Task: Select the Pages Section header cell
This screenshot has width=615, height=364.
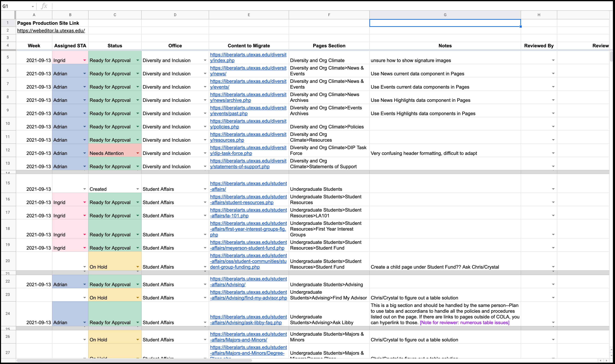Action: coord(329,46)
